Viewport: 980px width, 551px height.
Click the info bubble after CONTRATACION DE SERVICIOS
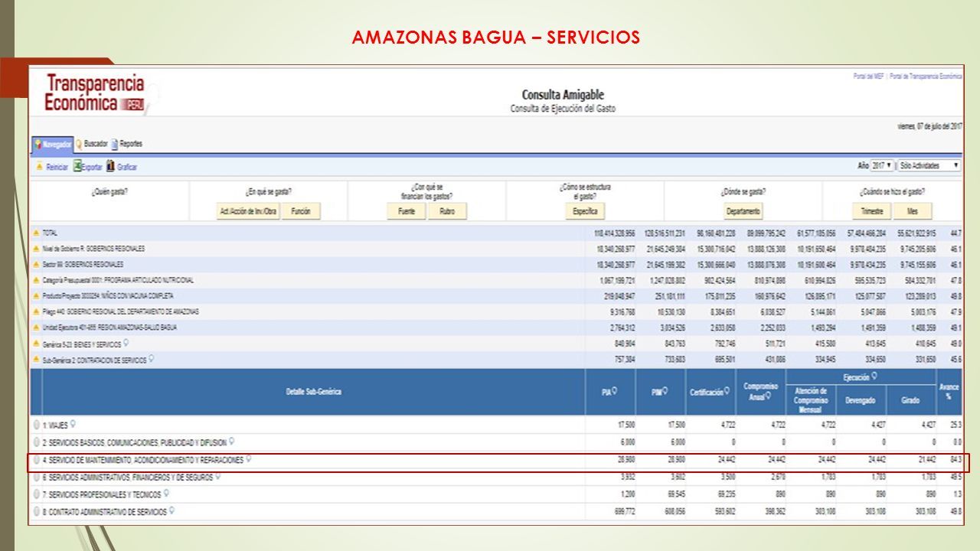point(152,359)
